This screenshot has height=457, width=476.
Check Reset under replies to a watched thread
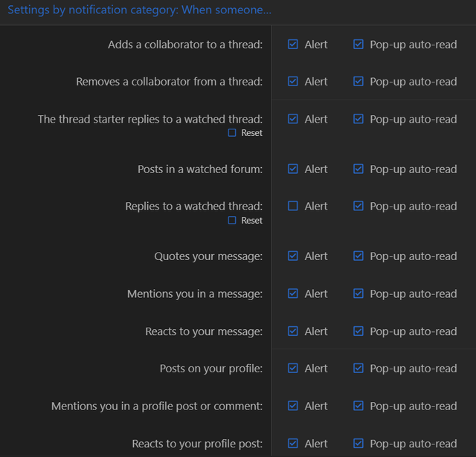(x=232, y=221)
